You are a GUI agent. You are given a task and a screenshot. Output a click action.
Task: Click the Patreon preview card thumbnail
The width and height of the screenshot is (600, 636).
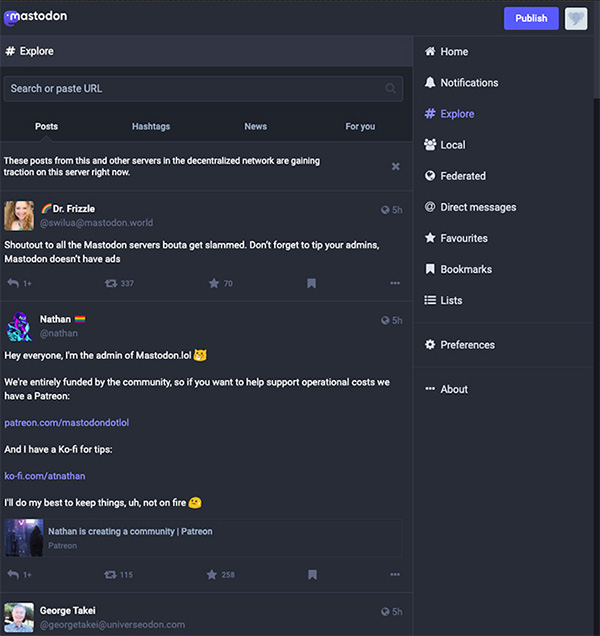click(x=24, y=538)
